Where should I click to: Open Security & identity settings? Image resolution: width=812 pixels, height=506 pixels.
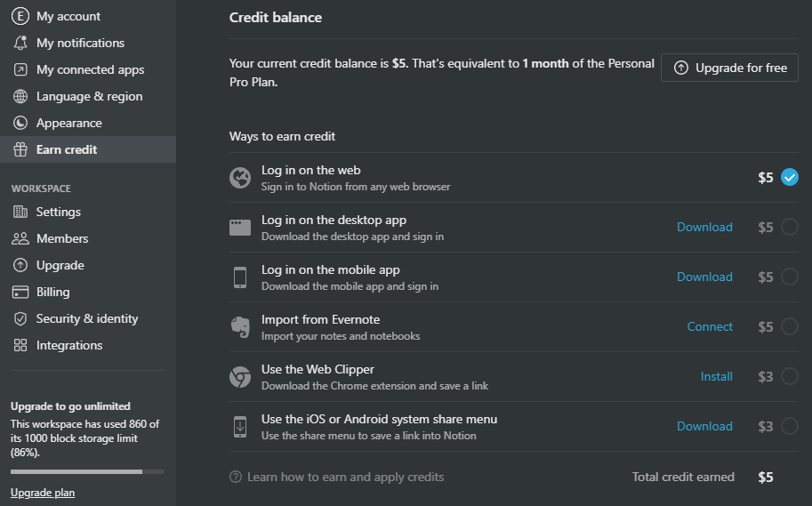coord(86,318)
